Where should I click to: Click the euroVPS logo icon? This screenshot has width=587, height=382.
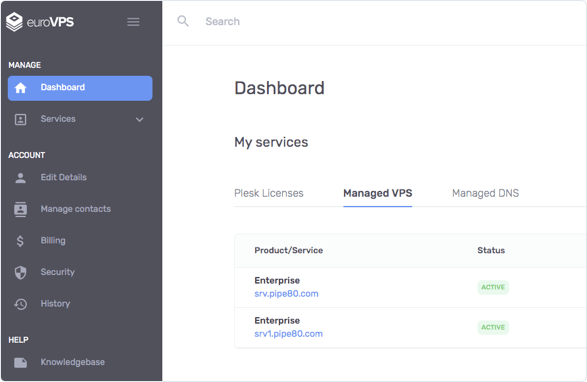pyautogui.click(x=15, y=22)
